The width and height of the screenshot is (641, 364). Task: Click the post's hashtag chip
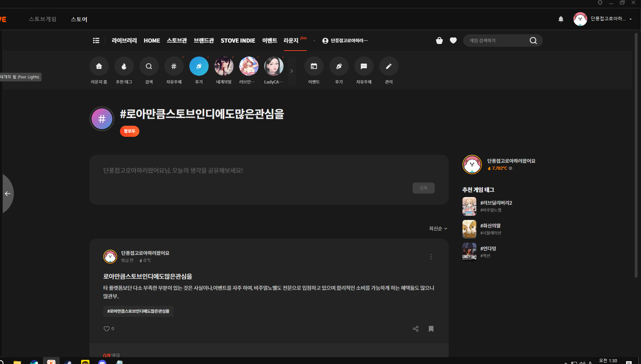[x=138, y=311]
